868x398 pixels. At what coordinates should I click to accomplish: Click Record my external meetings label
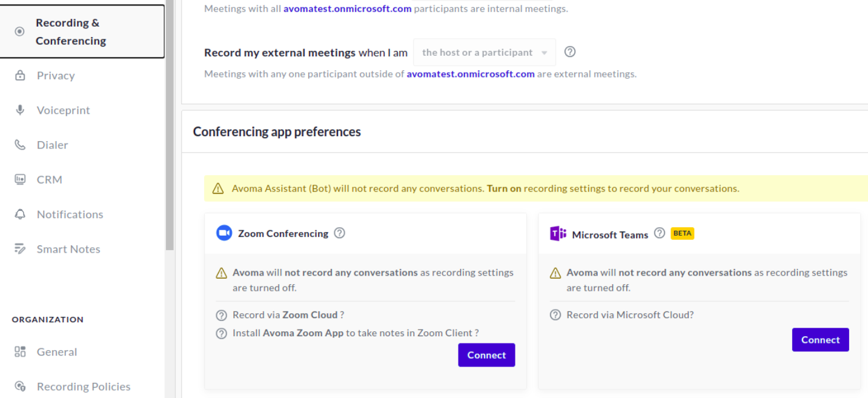pos(280,53)
